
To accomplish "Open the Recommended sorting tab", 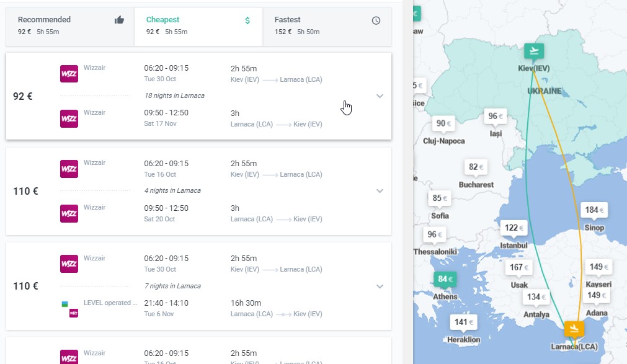I will pos(70,26).
